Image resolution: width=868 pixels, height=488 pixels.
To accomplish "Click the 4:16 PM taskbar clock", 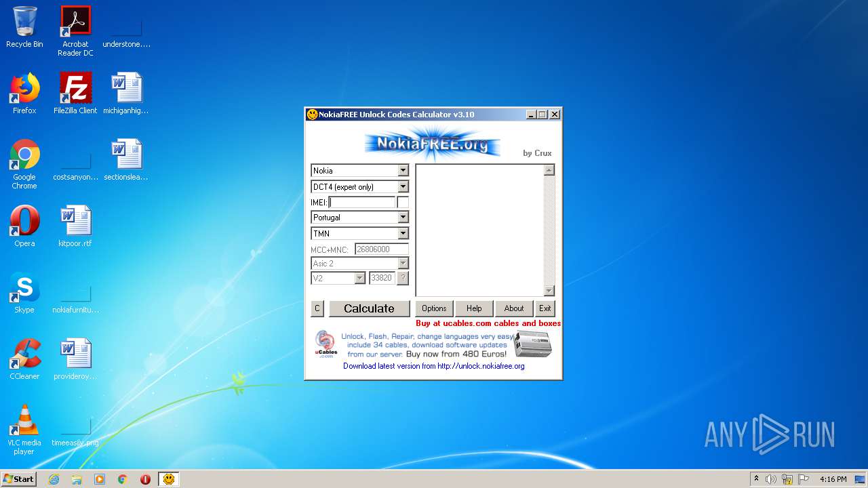I will click(833, 479).
